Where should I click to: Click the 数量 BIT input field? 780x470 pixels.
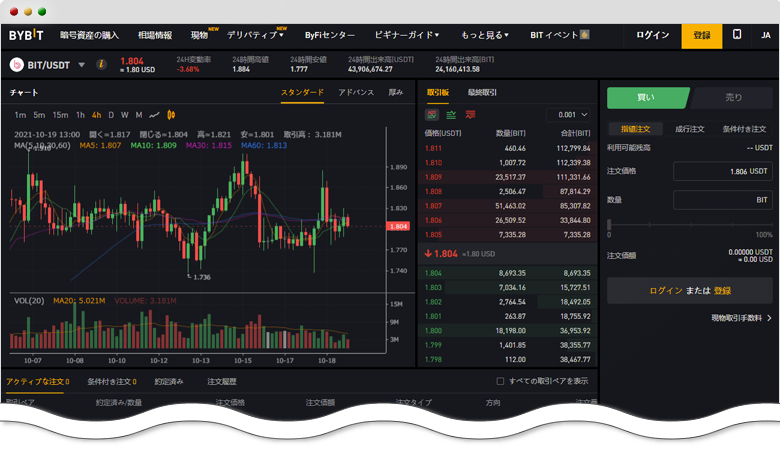[x=723, y=200]
